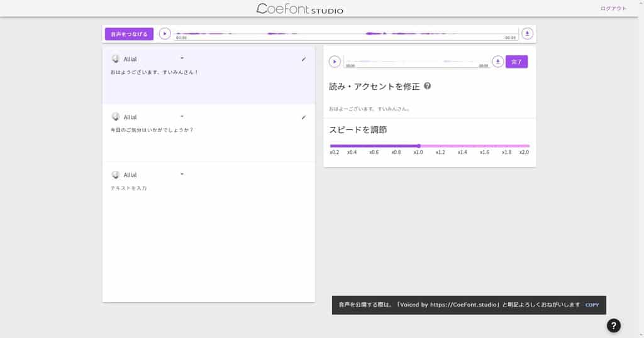Click the ログアウト link
The height and width of the screenshot is (338, 644).
(613, 9)
